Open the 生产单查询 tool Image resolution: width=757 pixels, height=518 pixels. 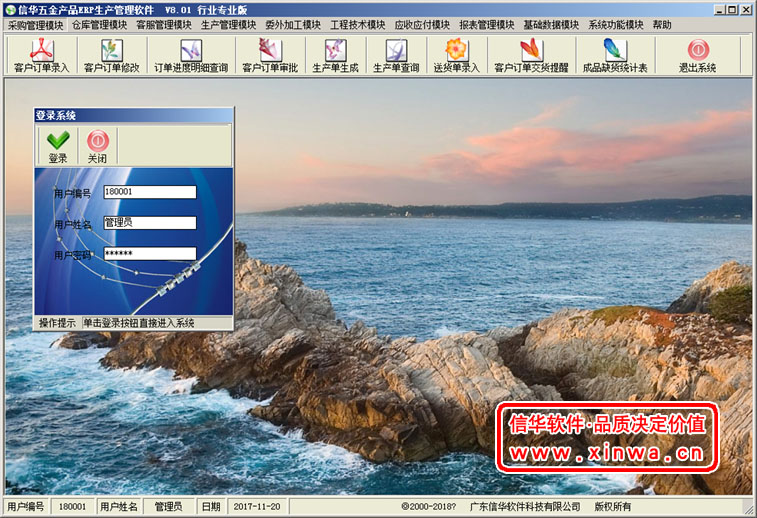point(396,54)
